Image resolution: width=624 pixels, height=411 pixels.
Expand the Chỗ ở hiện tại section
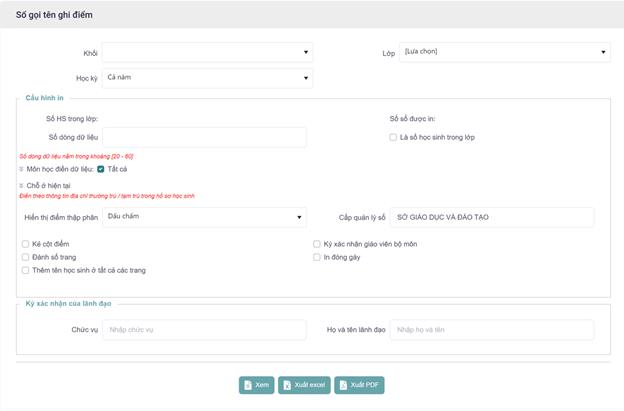tap(21, 185)
